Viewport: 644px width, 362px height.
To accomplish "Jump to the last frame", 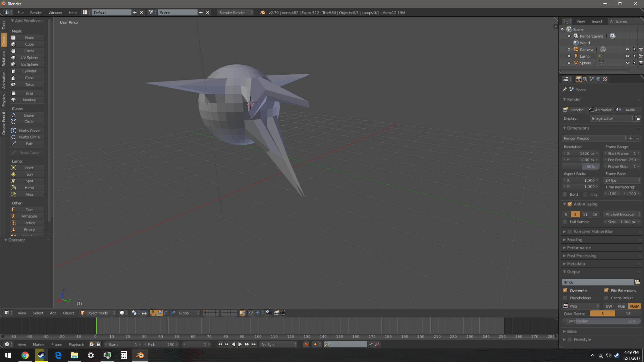I will click(254, 344).
